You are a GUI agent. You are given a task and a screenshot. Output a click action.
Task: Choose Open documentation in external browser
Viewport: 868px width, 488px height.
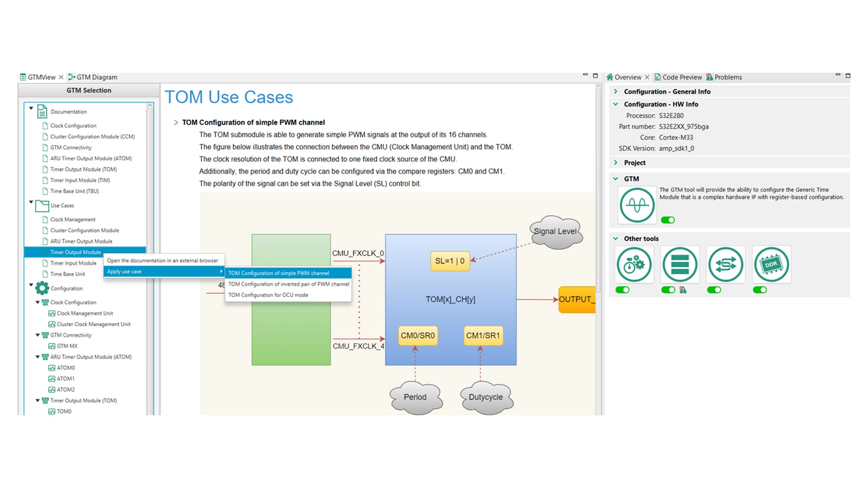[162, 260]
